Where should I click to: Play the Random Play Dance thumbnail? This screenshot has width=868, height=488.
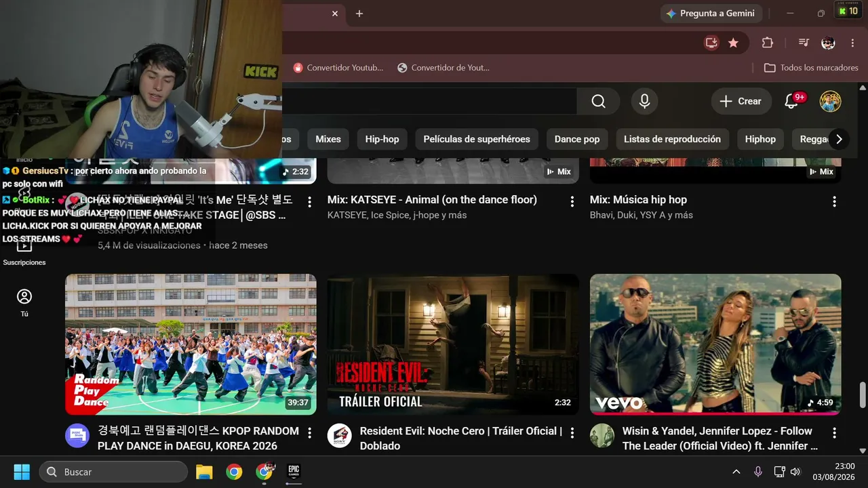(x=191, y=344)
